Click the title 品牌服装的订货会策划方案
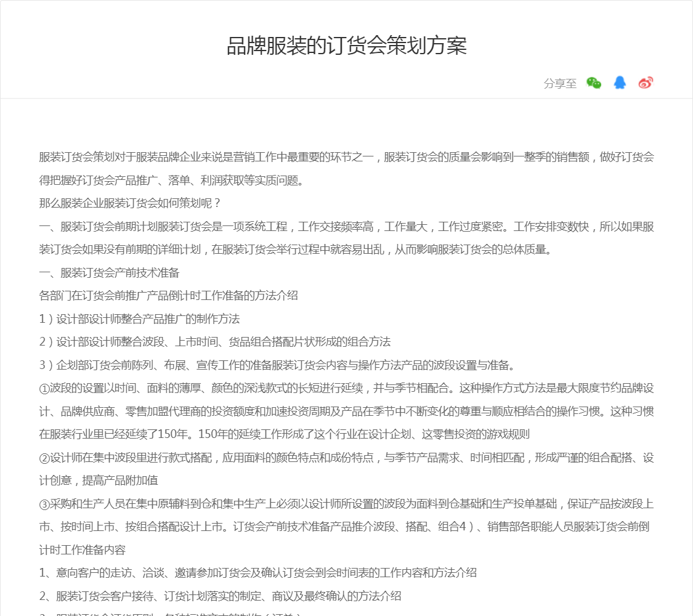 [x=346, y=46]
